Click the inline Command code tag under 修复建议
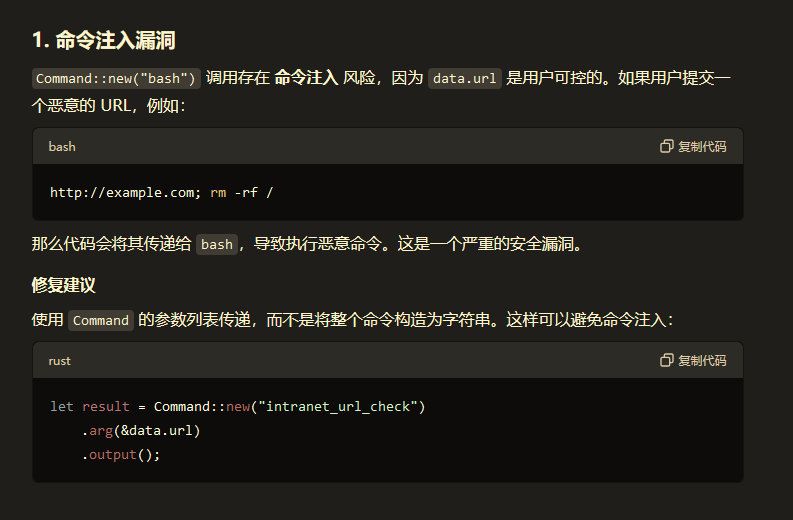This screenshot has width=793, height=520. click(x=101, y=321)
